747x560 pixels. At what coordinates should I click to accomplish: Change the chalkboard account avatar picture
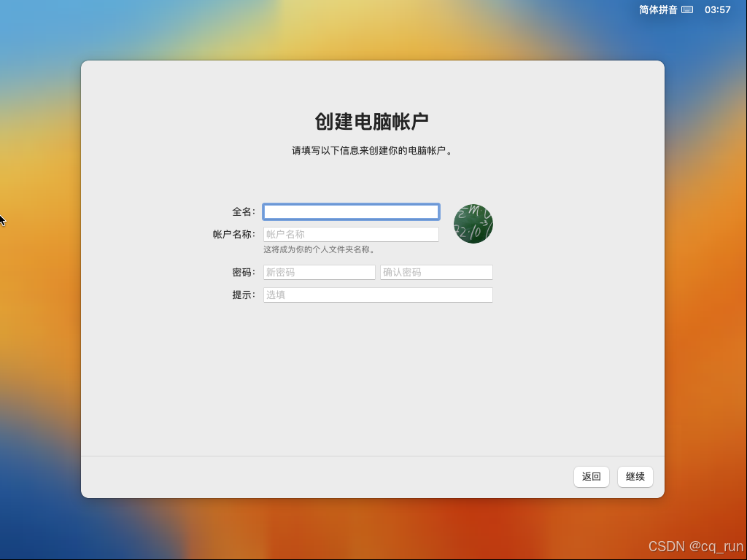point(473,224)
